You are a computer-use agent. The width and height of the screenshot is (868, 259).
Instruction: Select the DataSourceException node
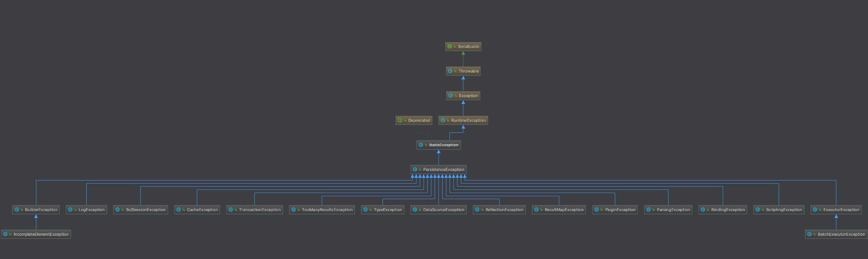[438, 209]
